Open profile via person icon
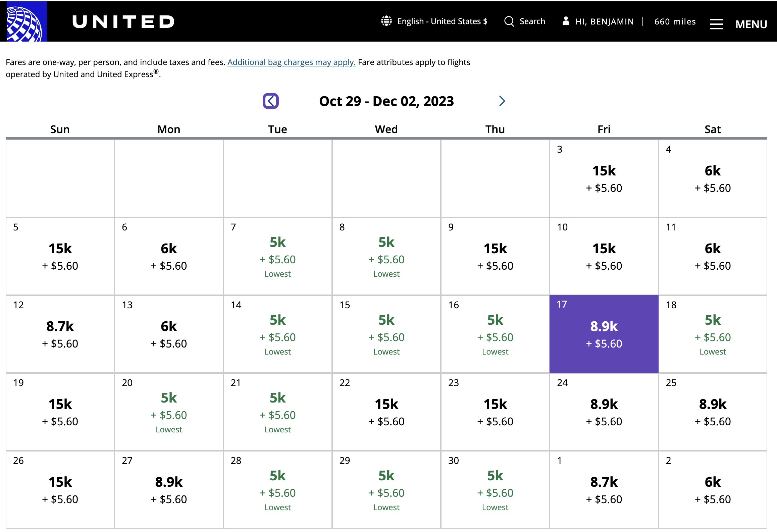Screen dimensions: 777x532 pyautogui.click(x=566, y=21)
